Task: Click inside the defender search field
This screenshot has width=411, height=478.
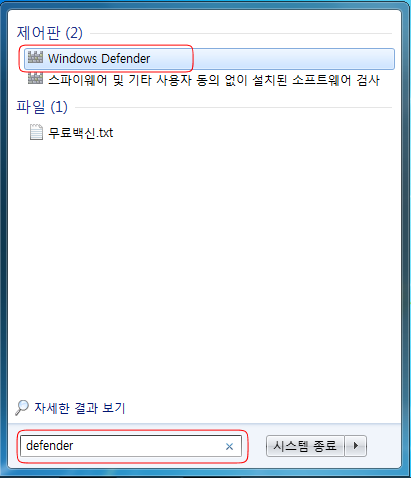Action: 131,446
